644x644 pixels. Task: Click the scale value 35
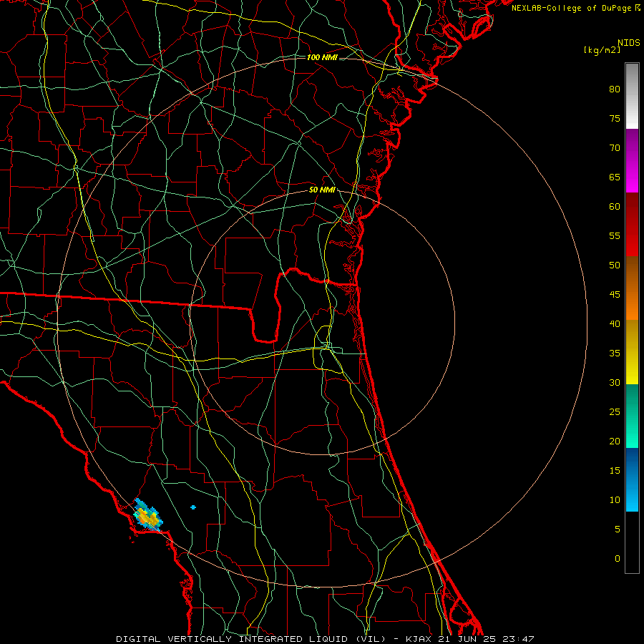[615, 353]
